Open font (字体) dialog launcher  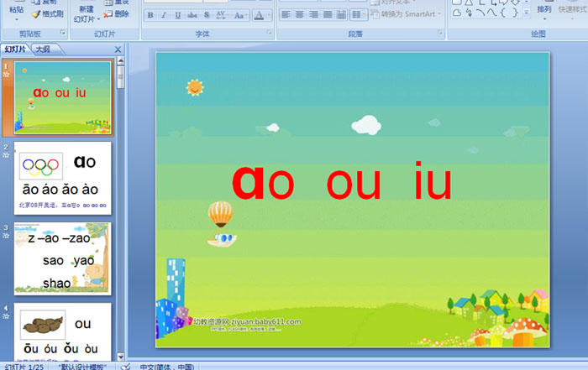pos(269,33)
